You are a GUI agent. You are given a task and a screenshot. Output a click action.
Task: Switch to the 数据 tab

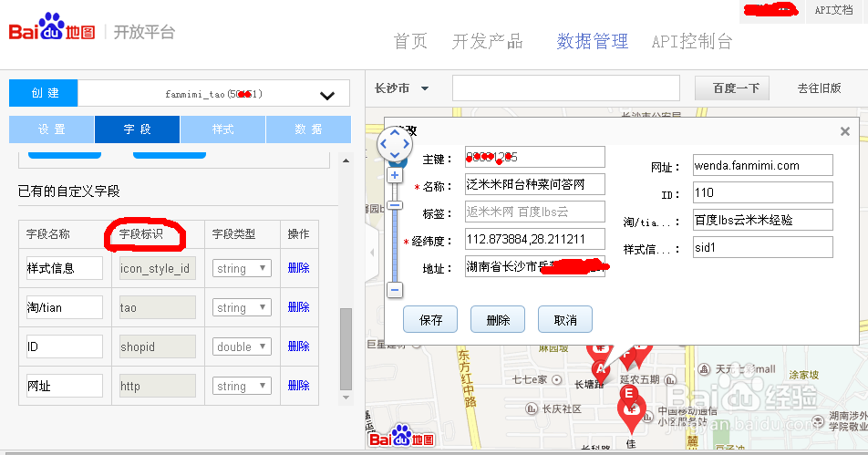click(308, 129)
